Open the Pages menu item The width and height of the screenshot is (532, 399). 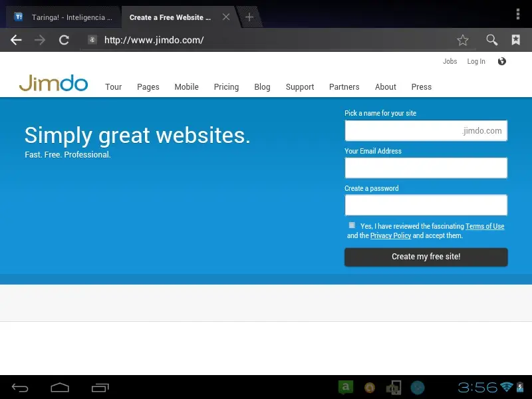148,87
